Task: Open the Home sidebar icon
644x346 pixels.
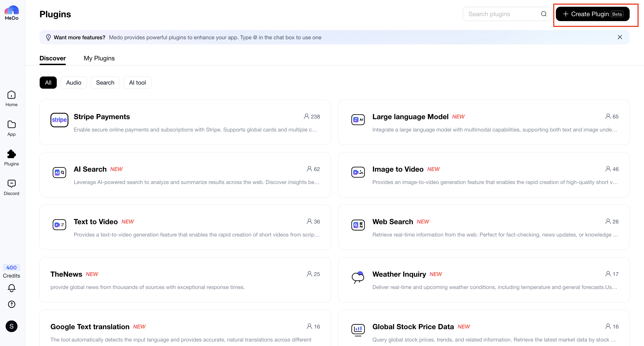Action: coord(11,95)
